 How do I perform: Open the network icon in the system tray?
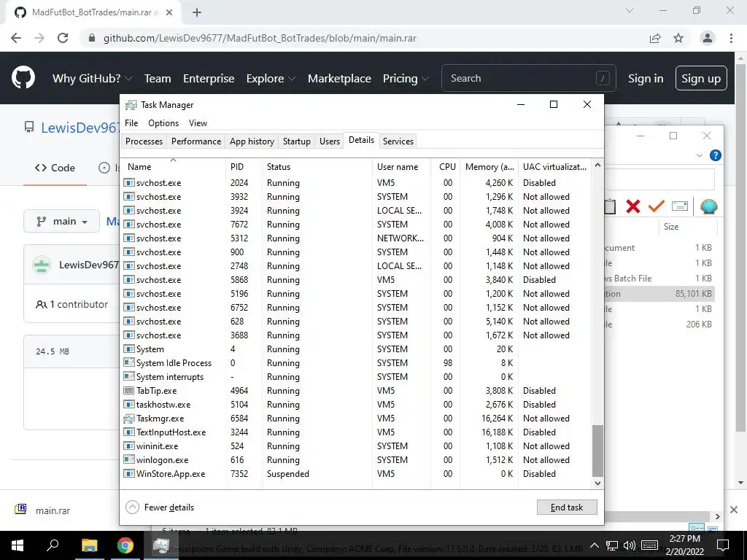pyautogui.click(x=612, y=545)
